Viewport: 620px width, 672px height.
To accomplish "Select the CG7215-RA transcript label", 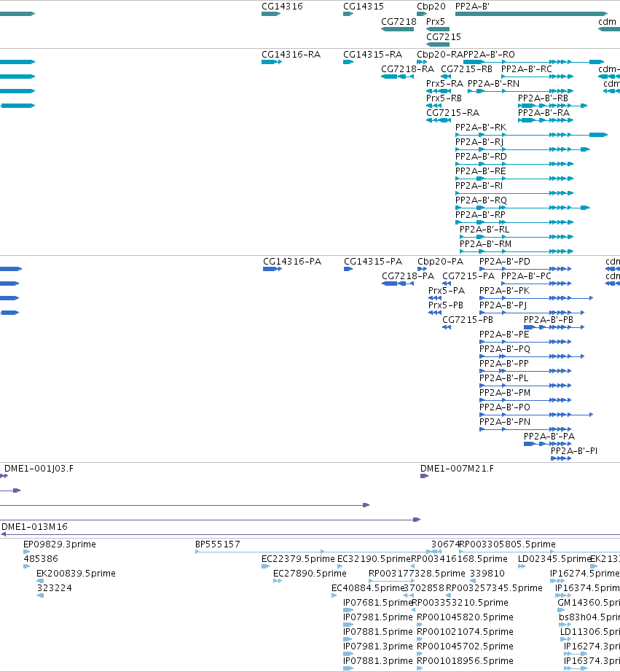I will [452, 113].
